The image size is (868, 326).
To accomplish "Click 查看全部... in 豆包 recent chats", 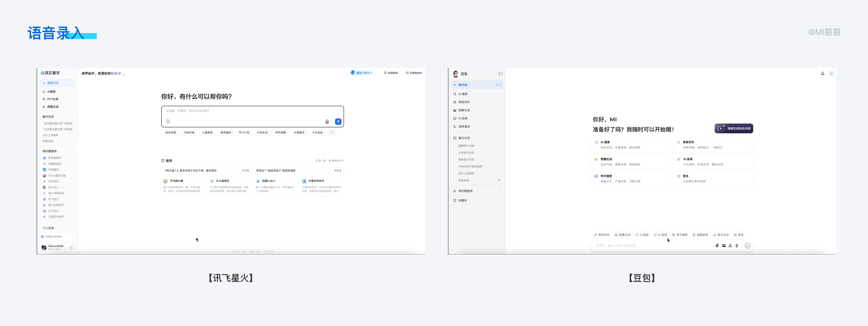I will (x=465, y=181).
